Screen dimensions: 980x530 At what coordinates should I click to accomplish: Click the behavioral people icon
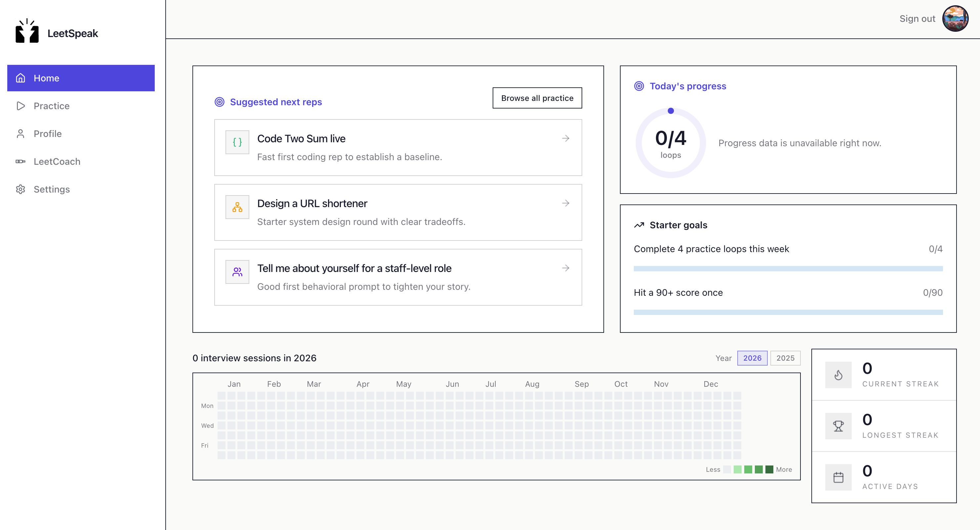pos(237,272)
